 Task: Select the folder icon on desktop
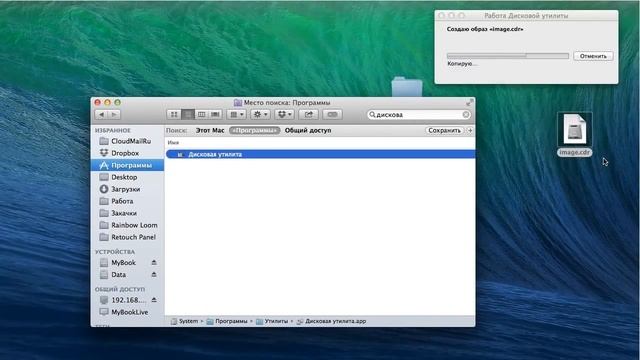[407, 86]
